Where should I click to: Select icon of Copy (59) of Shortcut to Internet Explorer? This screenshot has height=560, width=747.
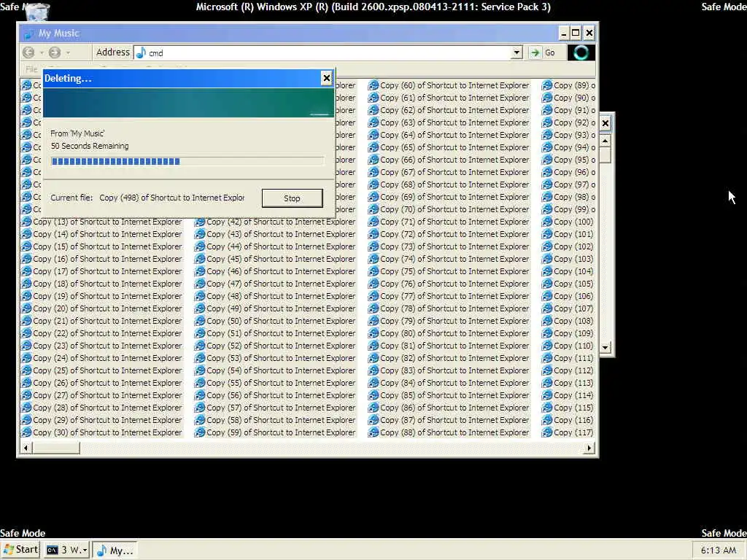click(200, 432)
